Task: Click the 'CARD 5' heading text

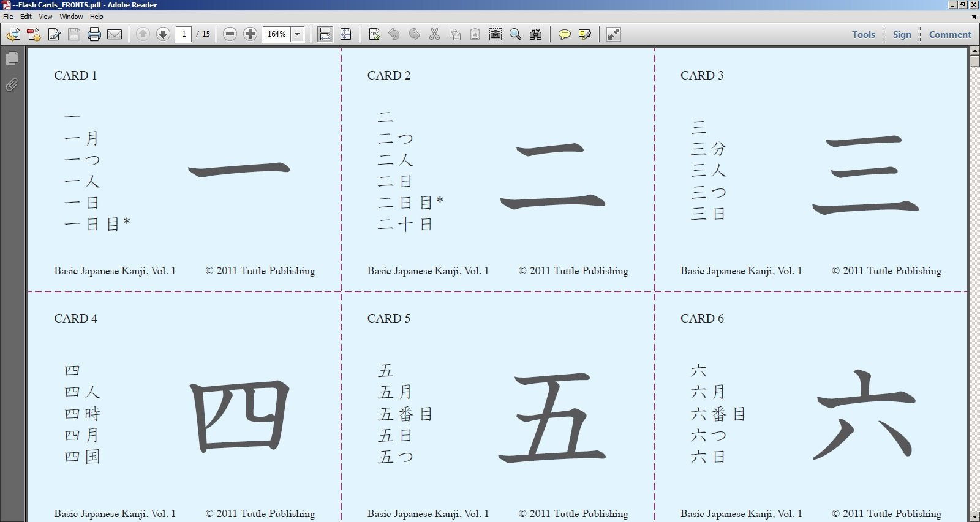Action: tap(389, 318)
